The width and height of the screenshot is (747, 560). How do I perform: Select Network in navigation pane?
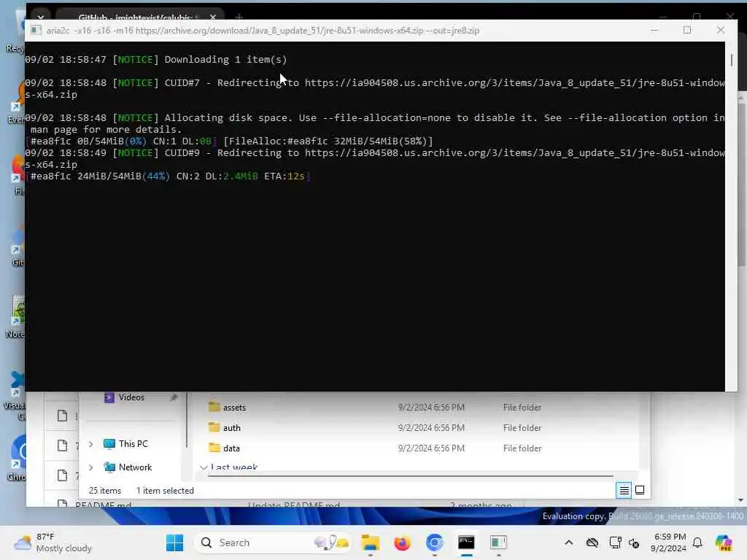(x=135, y=467)
